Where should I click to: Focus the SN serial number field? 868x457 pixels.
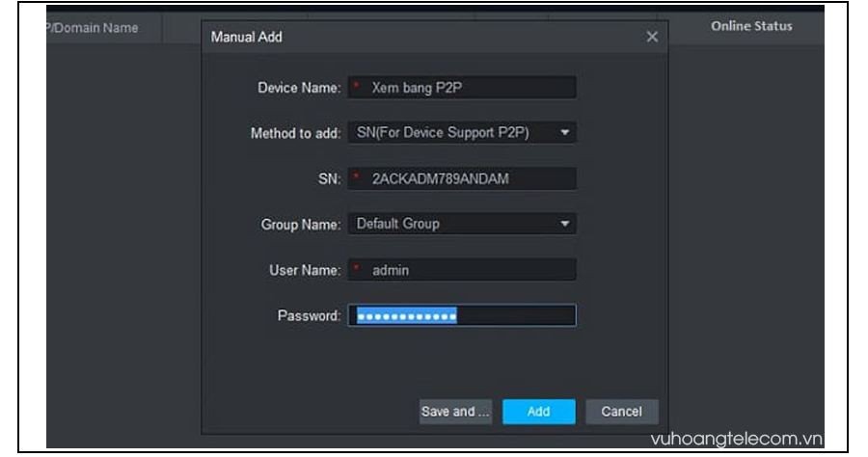(463, 179)
